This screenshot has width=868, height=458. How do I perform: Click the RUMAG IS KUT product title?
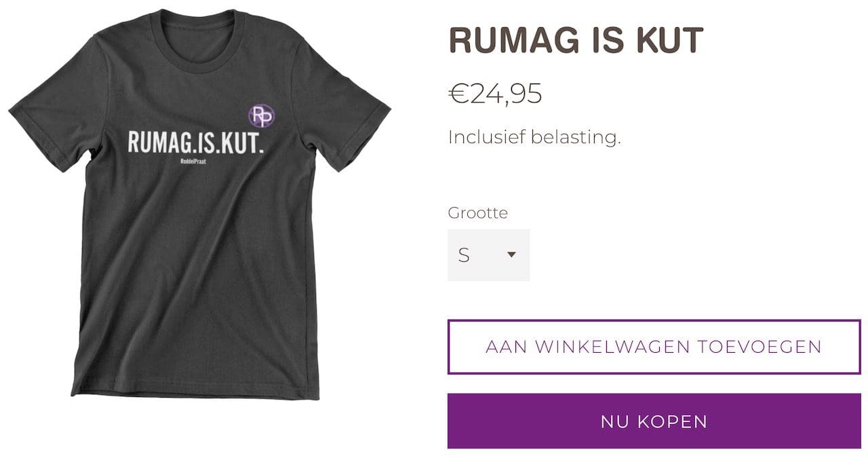pos(576,40)
